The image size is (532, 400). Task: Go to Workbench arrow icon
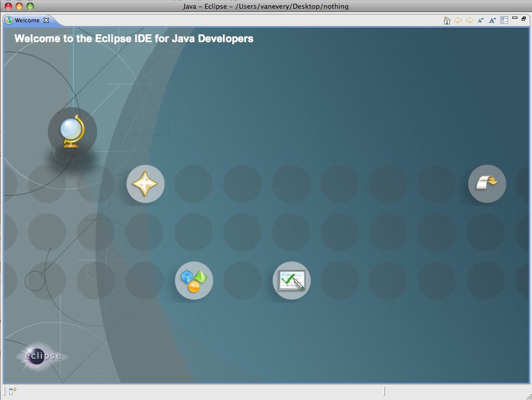pyautogui.click(x=487, y=184)
